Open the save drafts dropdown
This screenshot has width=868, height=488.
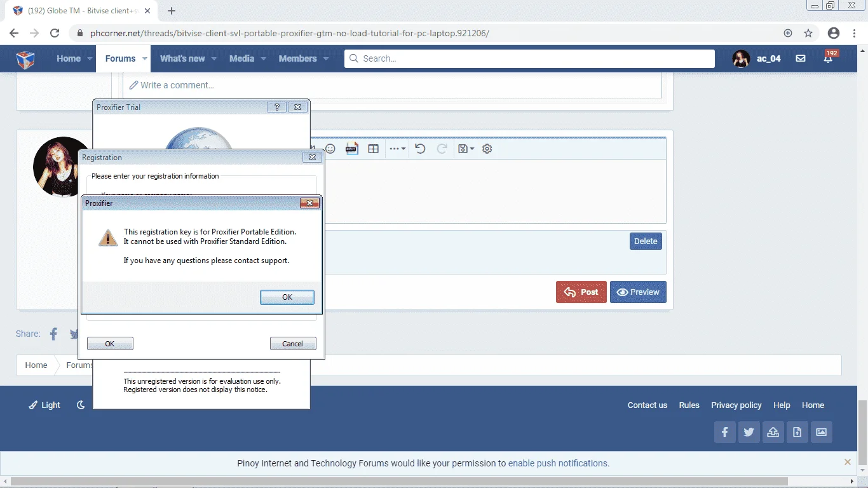466,149
